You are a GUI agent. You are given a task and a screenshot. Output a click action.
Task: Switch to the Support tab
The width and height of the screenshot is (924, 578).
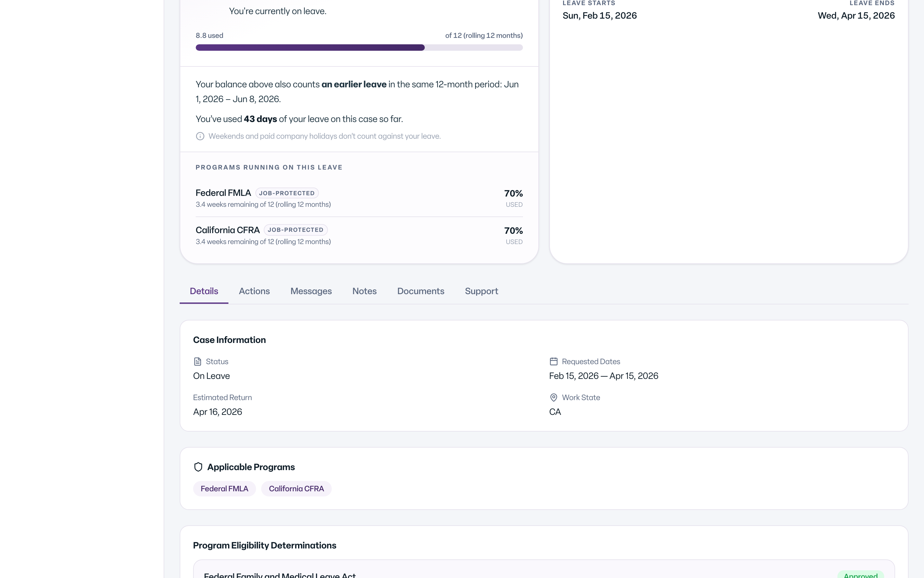click(x=482, y=291)
